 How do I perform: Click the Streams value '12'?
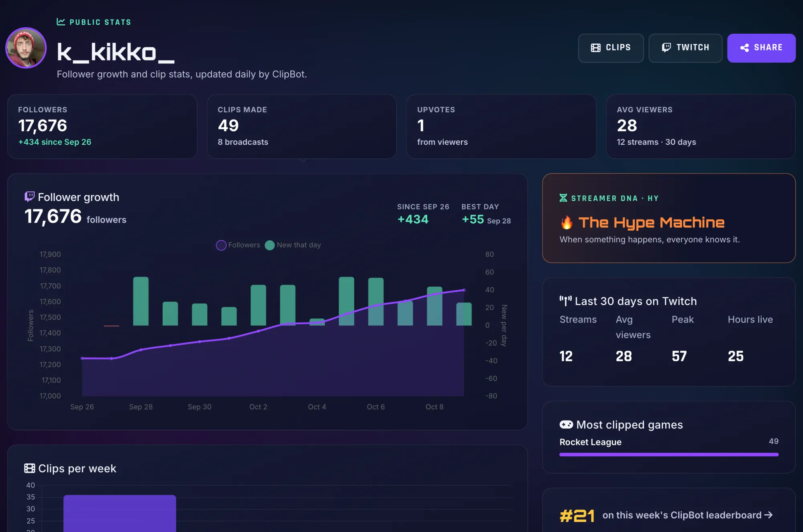566,356
